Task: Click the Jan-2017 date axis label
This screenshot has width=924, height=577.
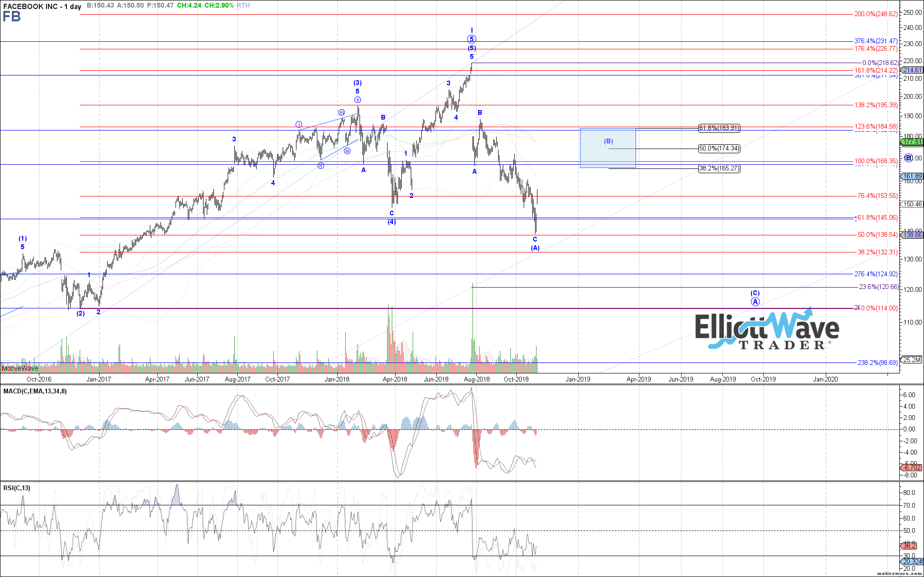Action: [x=99, y=379]
